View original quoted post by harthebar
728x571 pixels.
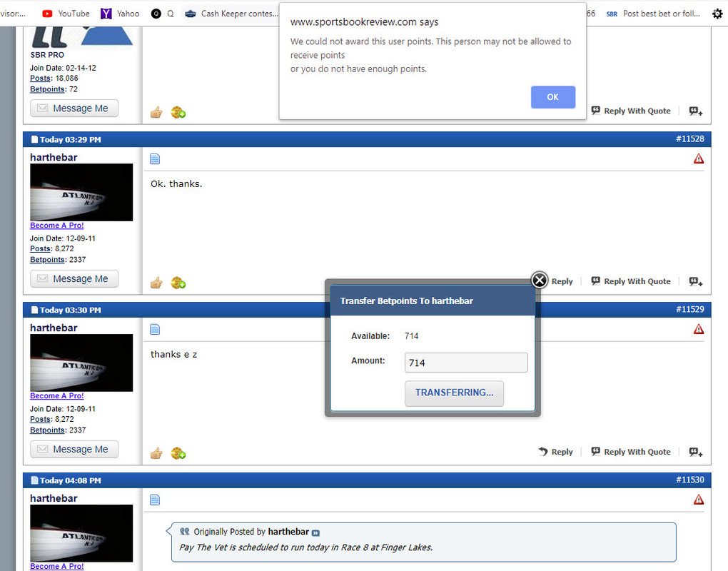(x=315, y=532)
